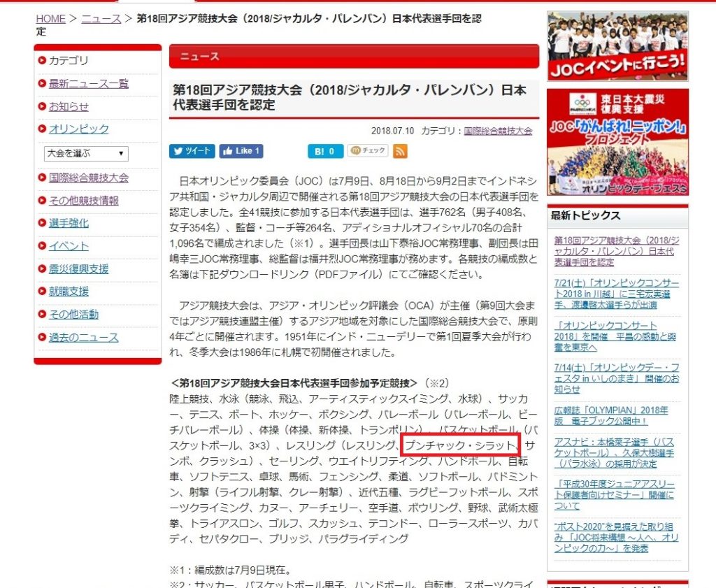
Task: Click the mixi チェック share button
Action: coord(368,151)
